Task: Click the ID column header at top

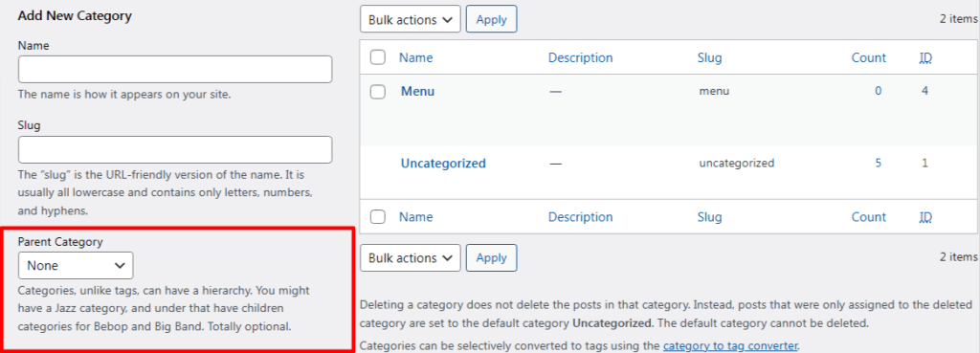Action: [x=925, y=58]
